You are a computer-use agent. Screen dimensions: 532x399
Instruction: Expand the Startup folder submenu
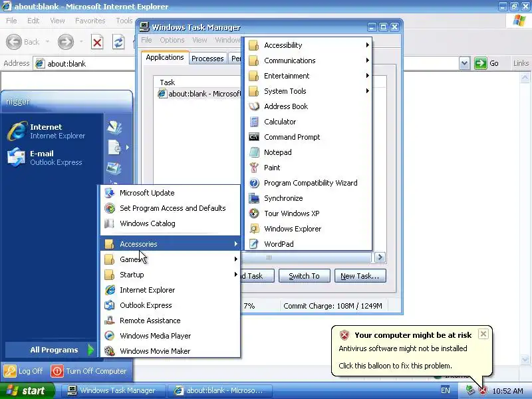point(170,275)
